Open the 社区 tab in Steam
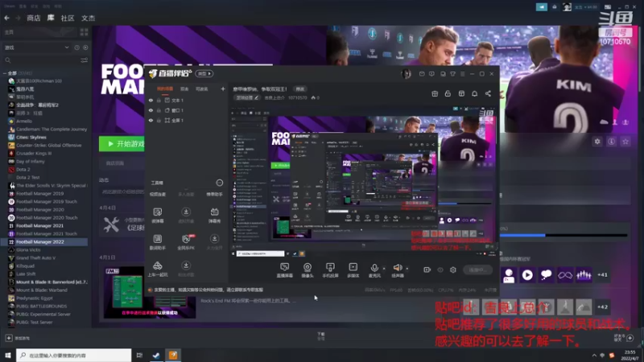Viewport: 644px width, 362px height. (68, 18)
